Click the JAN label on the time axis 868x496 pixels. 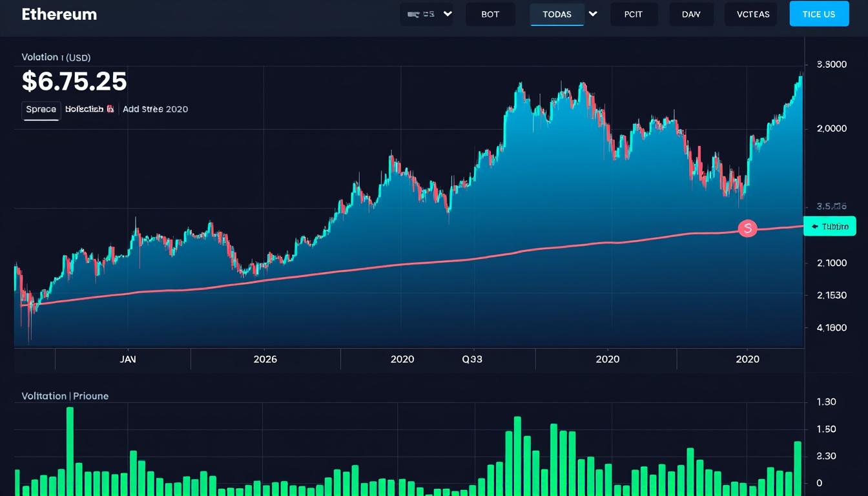[x=127, y=359]
